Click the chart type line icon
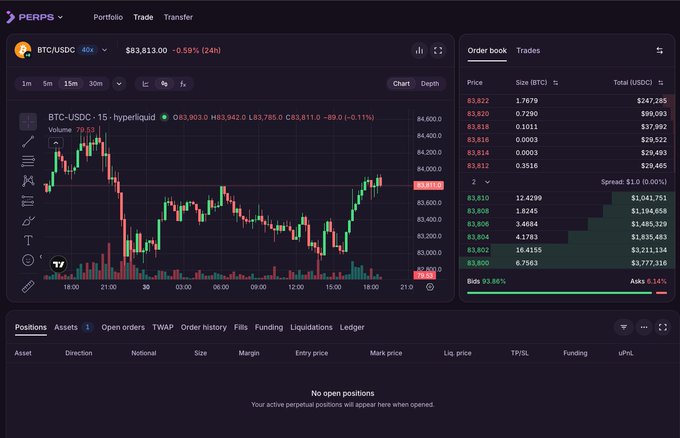Screen dimensions: 680x438 145,84
